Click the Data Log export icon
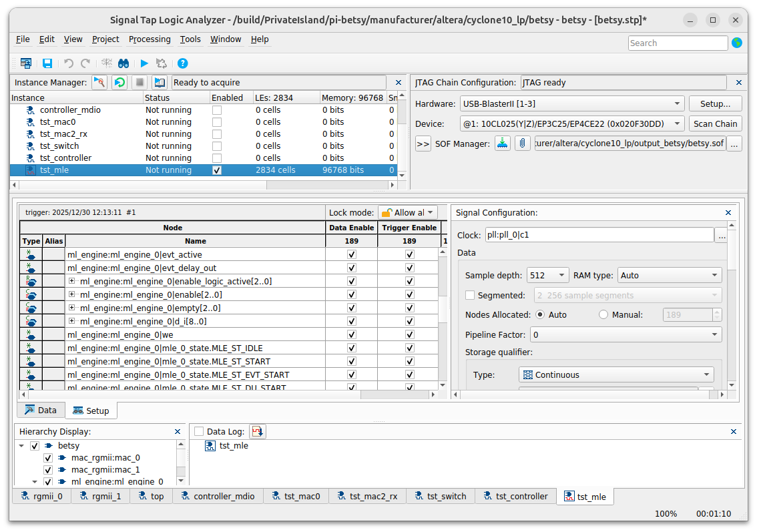Image resolution: width=757 pixels, height=532 pixels. 257,432
